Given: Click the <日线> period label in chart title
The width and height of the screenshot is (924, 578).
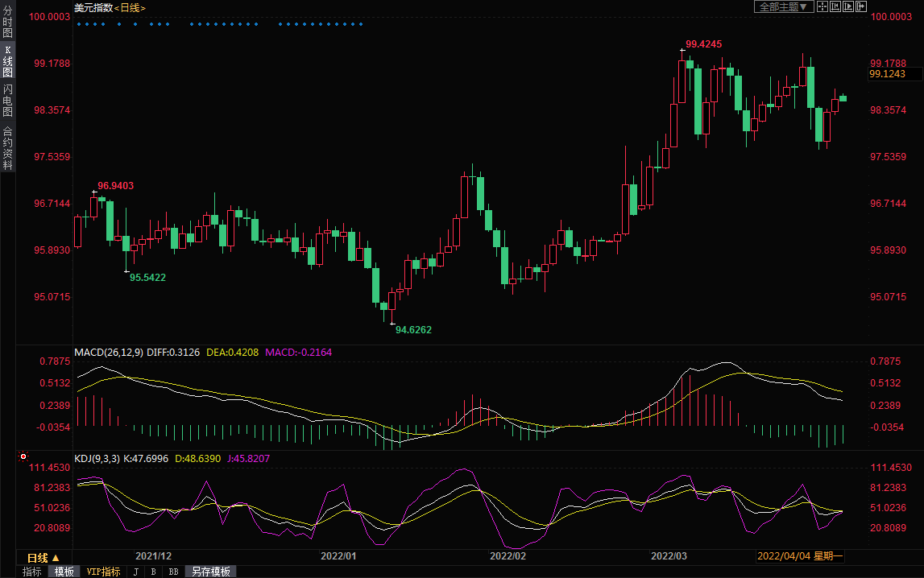Looking at the screenshot, I should tap(130, 7).
